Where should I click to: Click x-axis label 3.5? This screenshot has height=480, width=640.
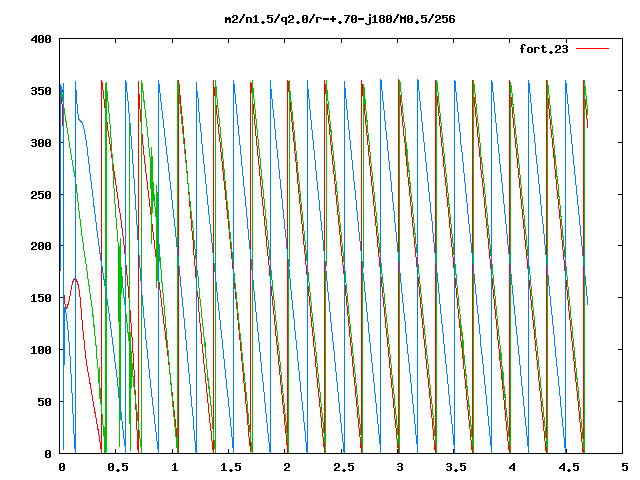point(456,467)
